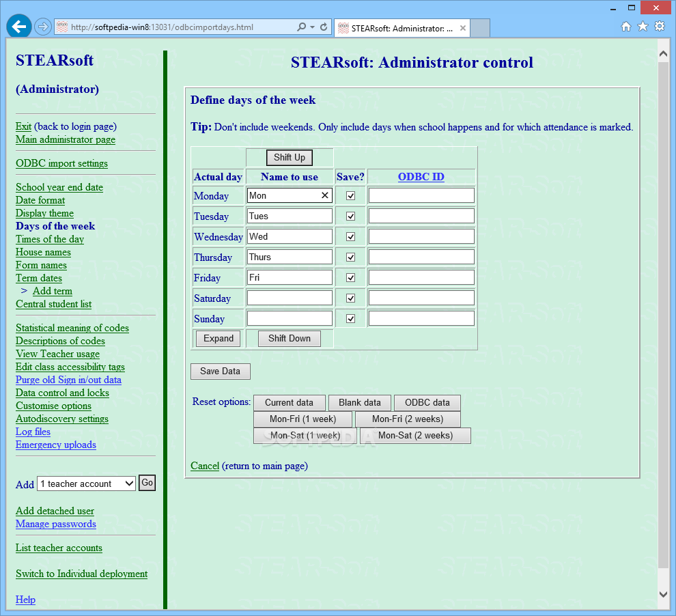Open the ODBC ID column header link
This screenshot has height=616, width=676.
click(421, 177)
